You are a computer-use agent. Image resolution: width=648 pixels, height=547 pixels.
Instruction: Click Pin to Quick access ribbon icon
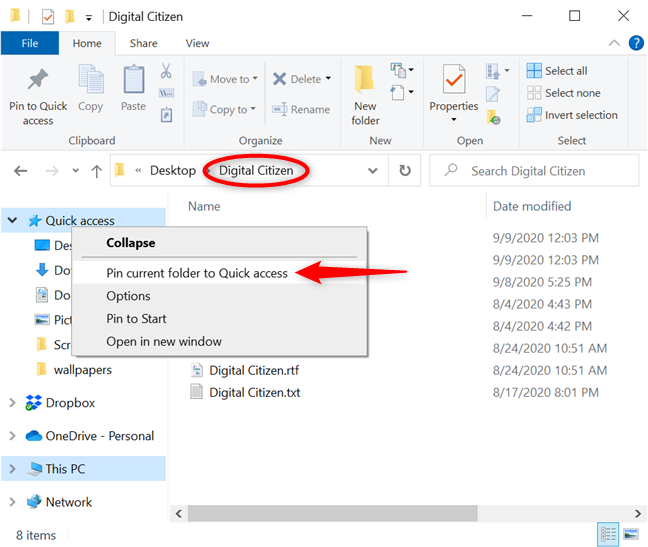click(38, 78)
